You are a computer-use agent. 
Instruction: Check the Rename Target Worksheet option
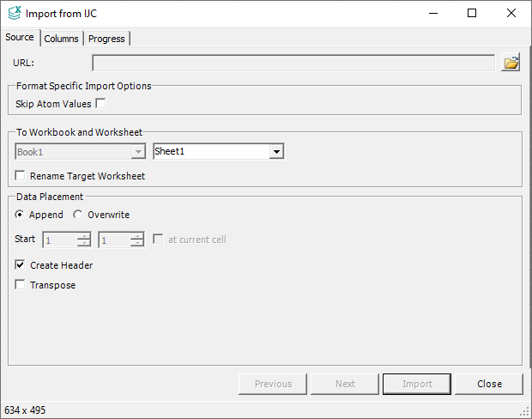[x=21, y=176]
